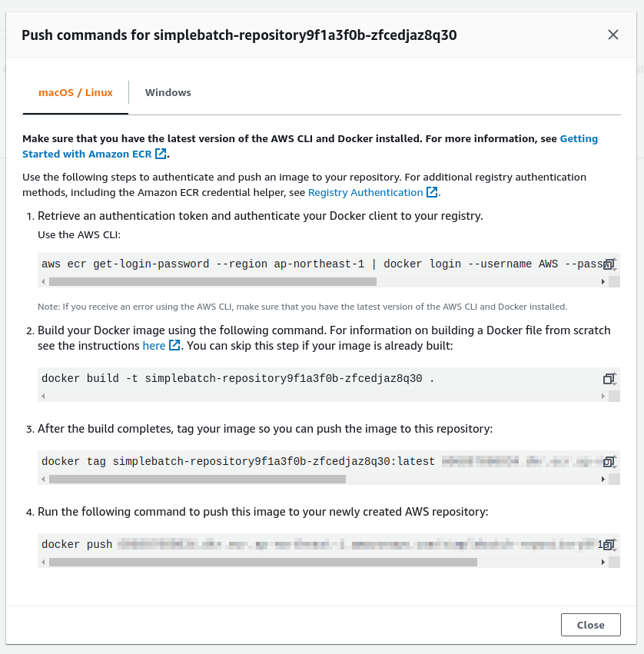Copy the docker push command

pyautogui.click(x=609, y=545)
